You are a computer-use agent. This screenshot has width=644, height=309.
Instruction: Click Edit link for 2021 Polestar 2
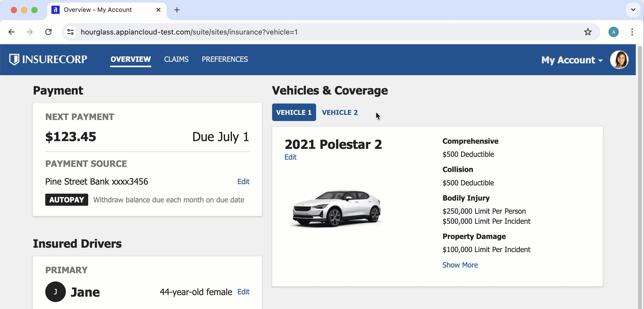290,157
